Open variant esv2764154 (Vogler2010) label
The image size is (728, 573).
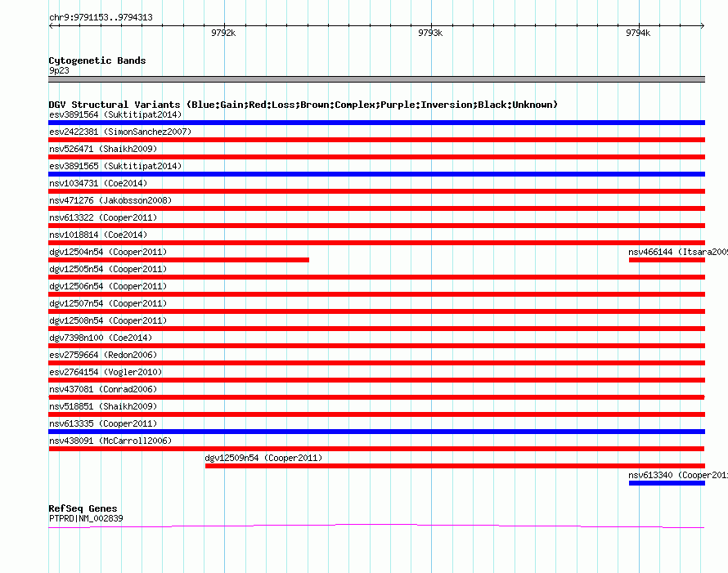(106, 372)
